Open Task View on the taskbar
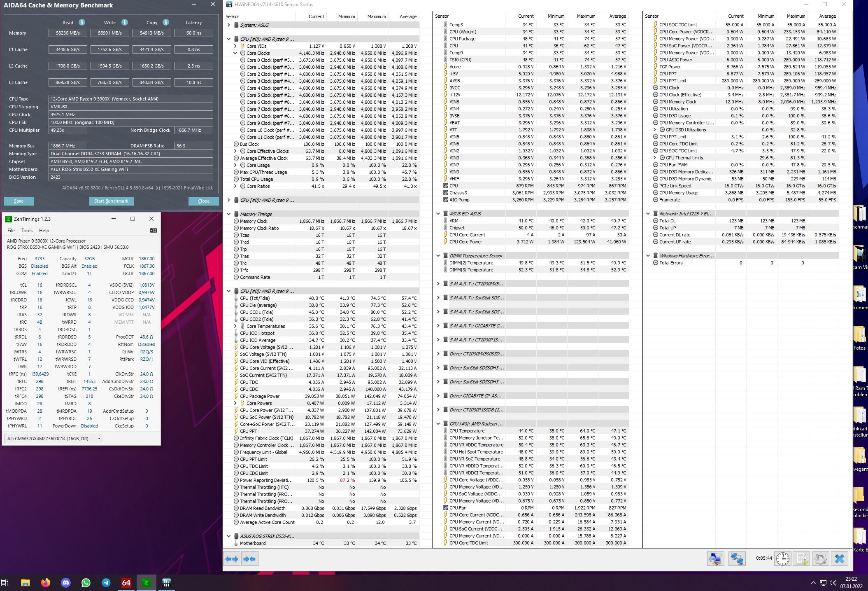This screenshot has height=591, width=868. click(x=5, y=582)
